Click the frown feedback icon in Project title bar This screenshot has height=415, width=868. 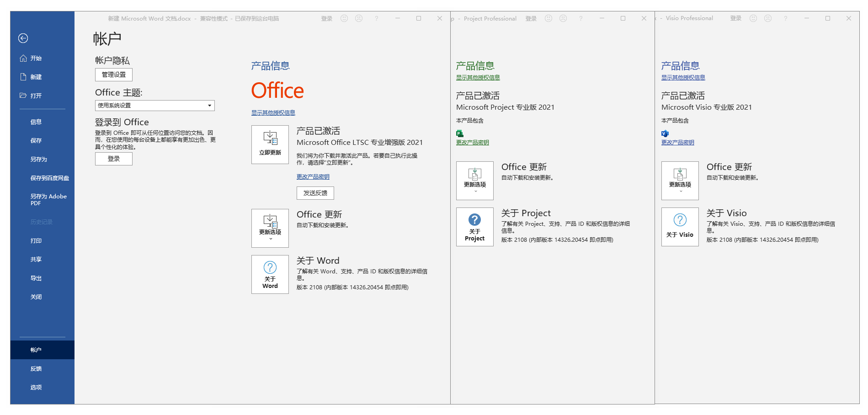tap(563, 18)
